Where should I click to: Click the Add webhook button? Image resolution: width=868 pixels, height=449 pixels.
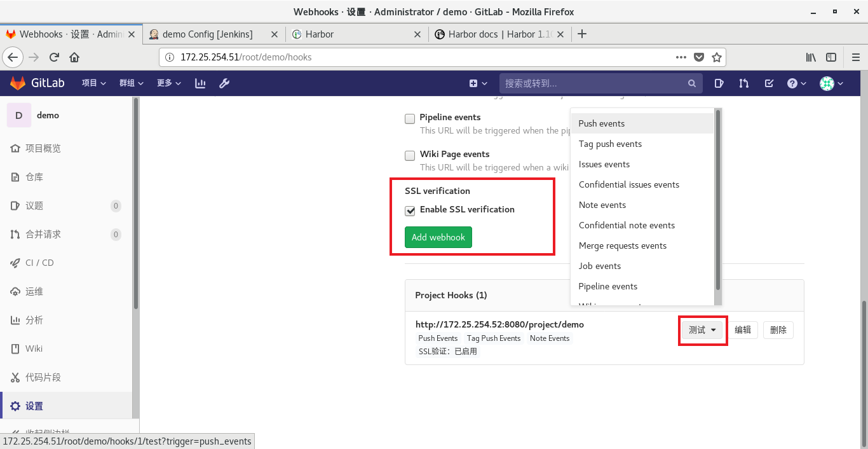pos(438,237)
